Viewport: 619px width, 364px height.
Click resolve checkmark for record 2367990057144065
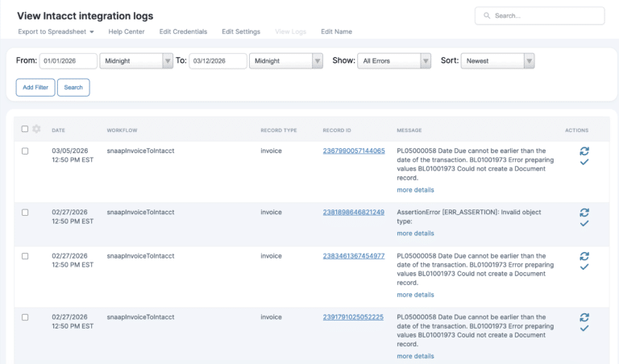(584, 162)
